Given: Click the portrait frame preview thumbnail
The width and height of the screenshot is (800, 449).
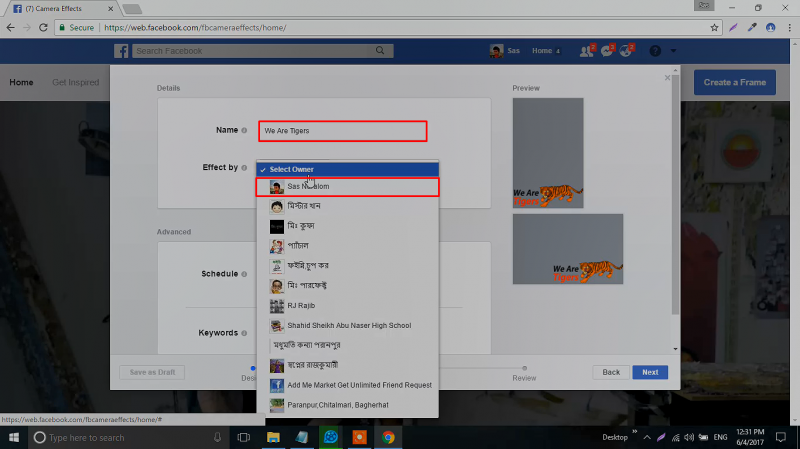Looking at the screenshot, I should pos(548,153).
